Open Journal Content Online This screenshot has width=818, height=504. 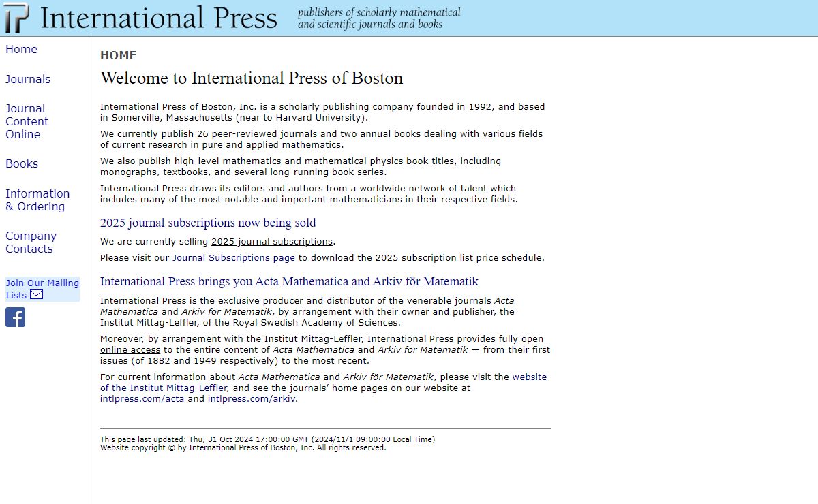coord(27,121)
